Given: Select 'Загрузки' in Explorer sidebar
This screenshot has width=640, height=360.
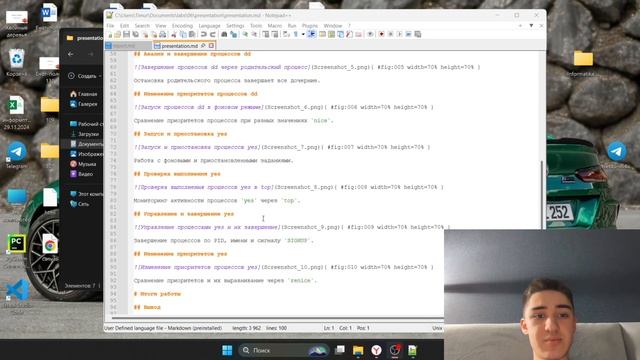Looking at the screenshot, I should click(85, 134).
